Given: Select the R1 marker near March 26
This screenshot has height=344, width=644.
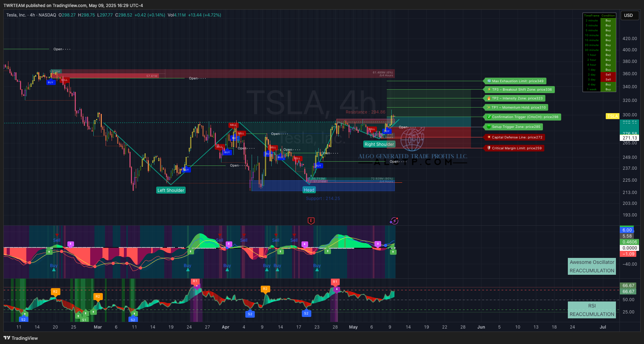Looking at the screenshot, I should point(195,281).
